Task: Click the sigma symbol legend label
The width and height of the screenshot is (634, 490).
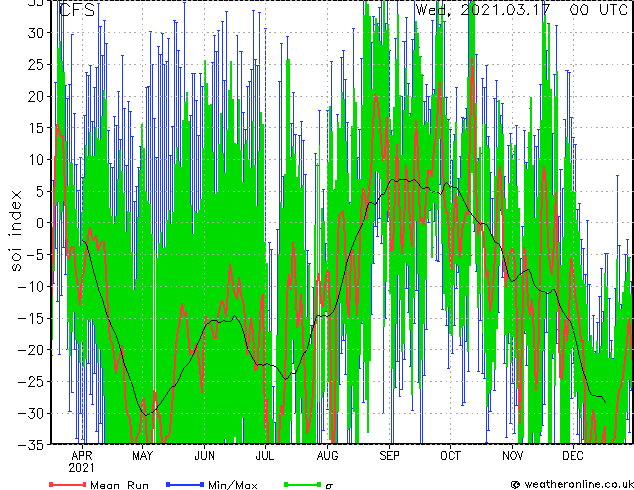Action: (x=329, y=486)
